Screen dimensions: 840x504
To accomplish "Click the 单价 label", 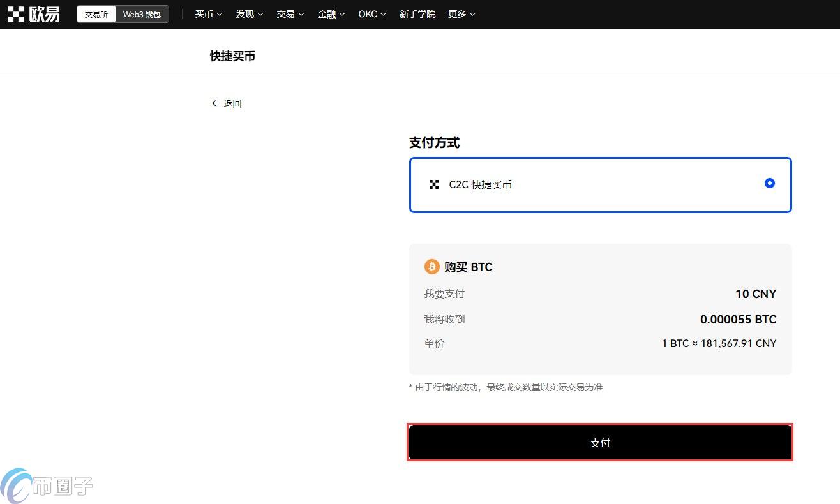I will coord(434,344).
